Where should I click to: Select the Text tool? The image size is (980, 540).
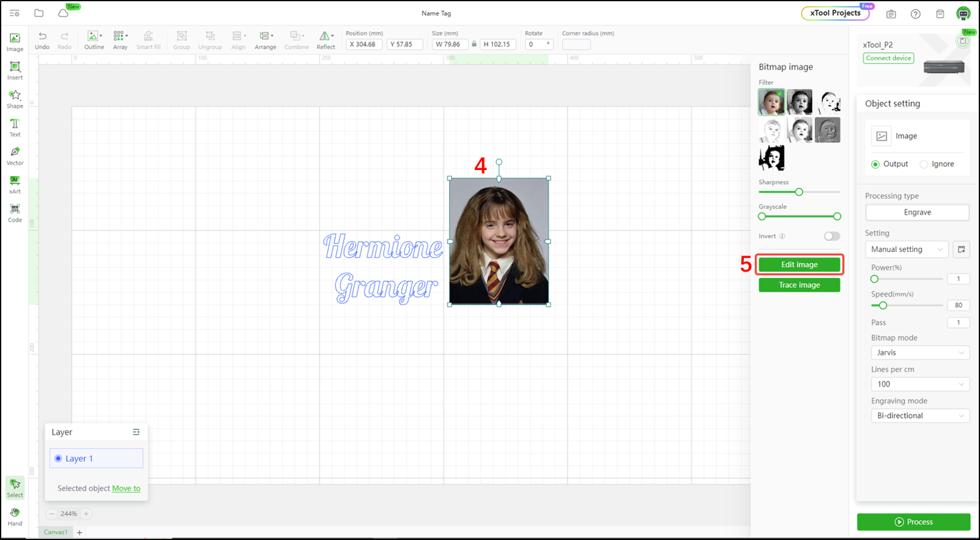tap(15, 127)
